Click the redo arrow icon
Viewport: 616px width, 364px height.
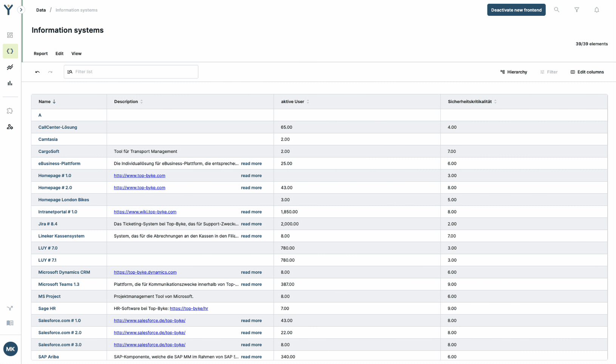[x=50, y=72]
